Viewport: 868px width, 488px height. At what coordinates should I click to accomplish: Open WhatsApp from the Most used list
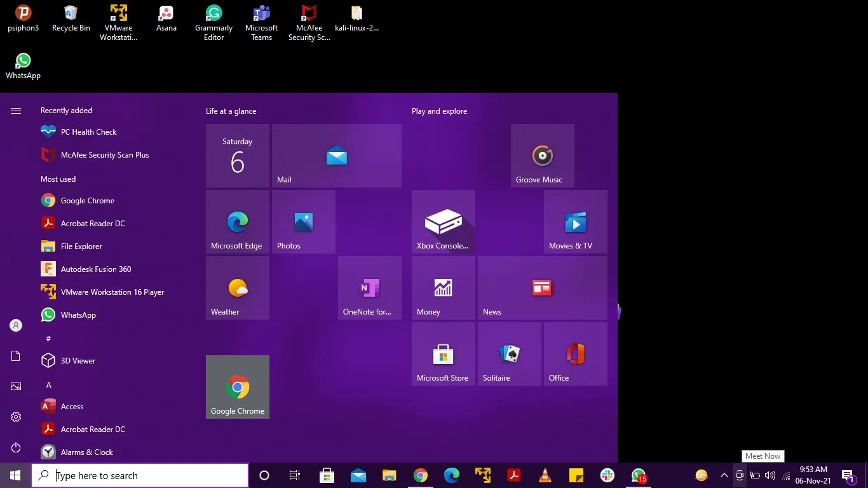(x=114, y=315)
